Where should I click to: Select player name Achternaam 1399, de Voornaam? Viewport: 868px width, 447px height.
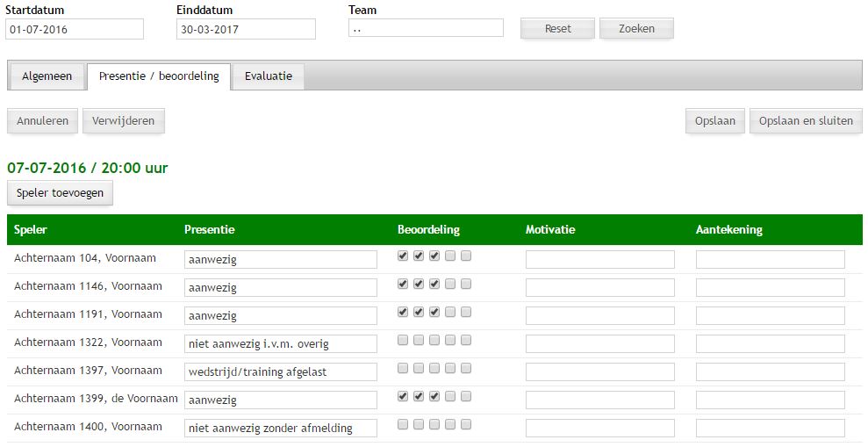(x=96, y=398)
